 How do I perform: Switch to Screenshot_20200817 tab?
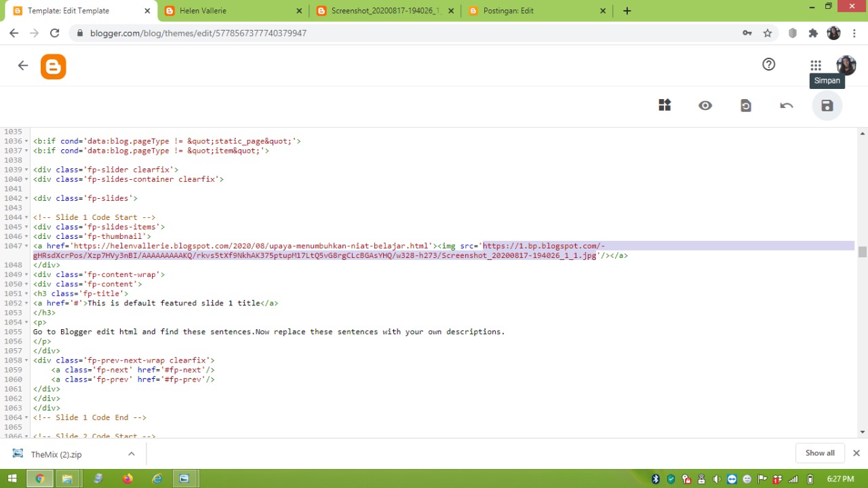pyautogui.click(x=385, y=11)
